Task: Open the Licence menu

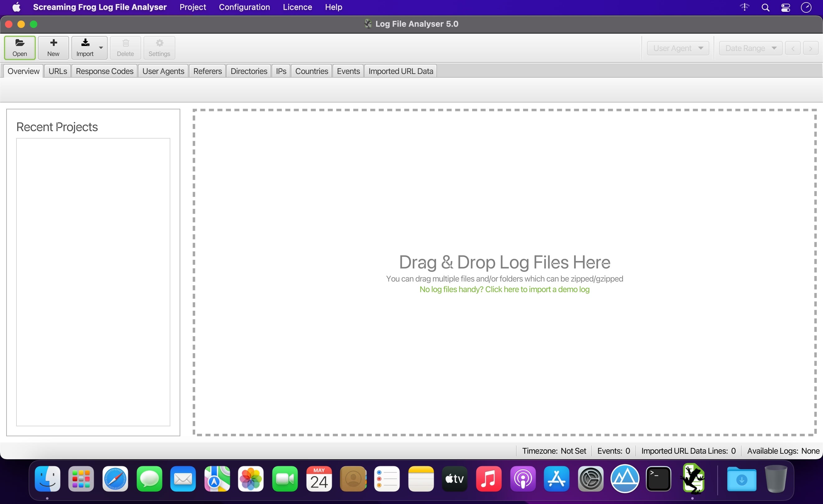Action: (297, 7)
